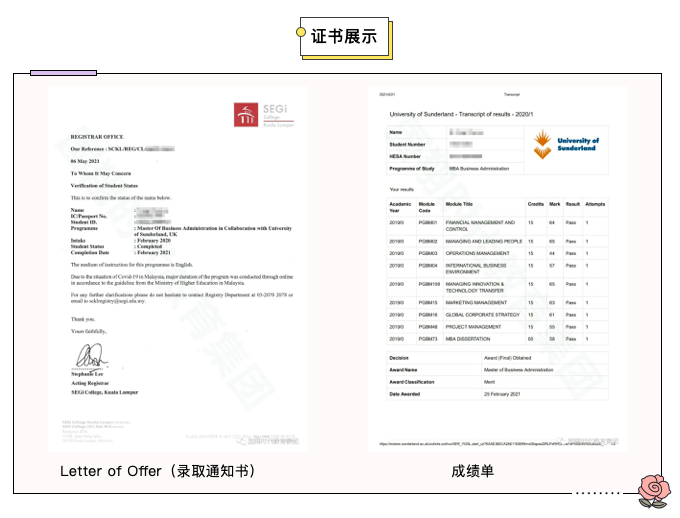
Task: Click the MANAGING AND LEADING PEOPLE module title
Action: pos(484,241)
